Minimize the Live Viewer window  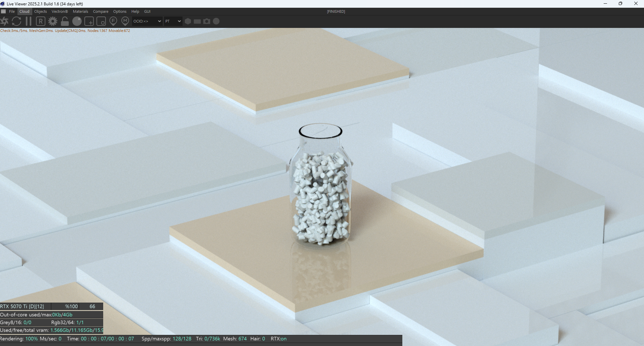point(605,4)
